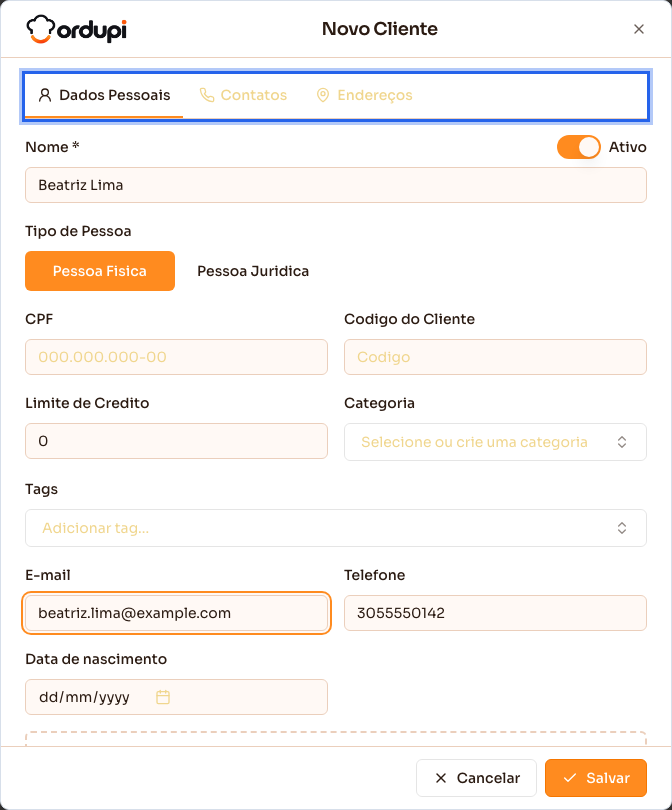Save the new client with Salvar
Screen dimensions: 672x810
coord(596,778)
